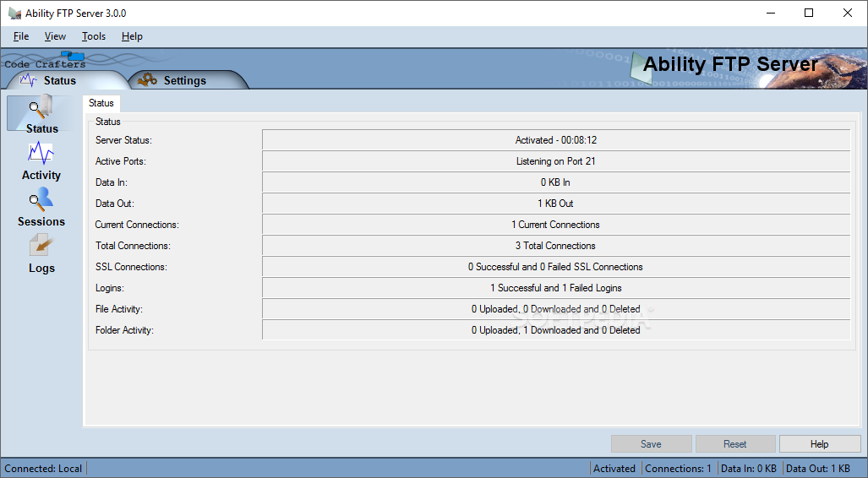Screen dimensions: 868x478
Task: Click the 'Logins:' label
Action: click(x=110, y=288)
